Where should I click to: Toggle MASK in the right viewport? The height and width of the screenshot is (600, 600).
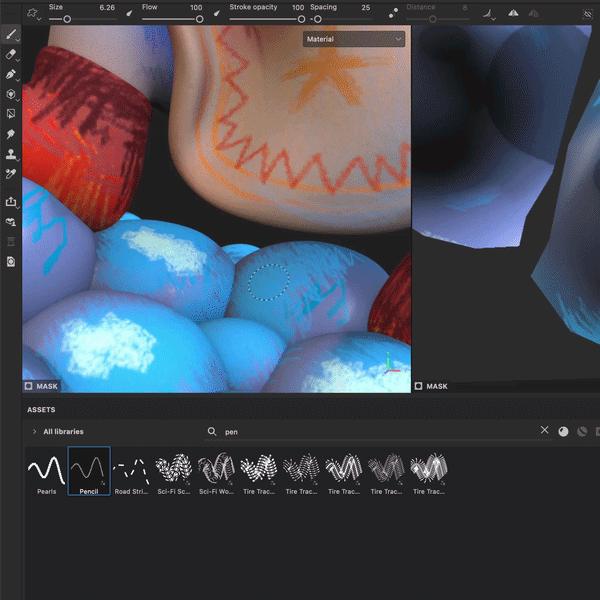coord(431,386)
